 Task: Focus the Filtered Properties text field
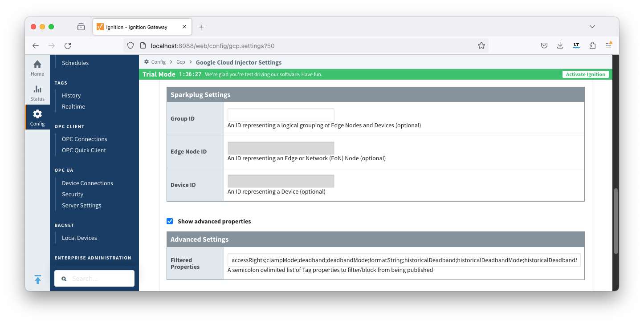tap(404, 260)
